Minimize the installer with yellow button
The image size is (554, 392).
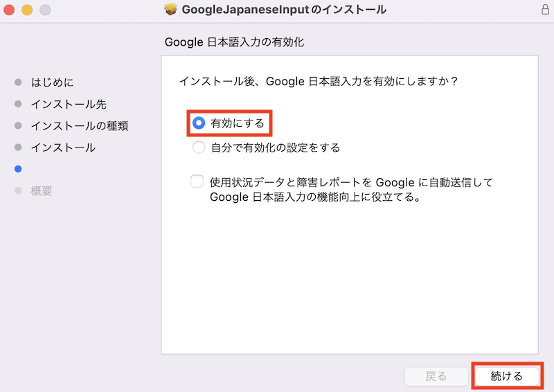tap(27, 10)
